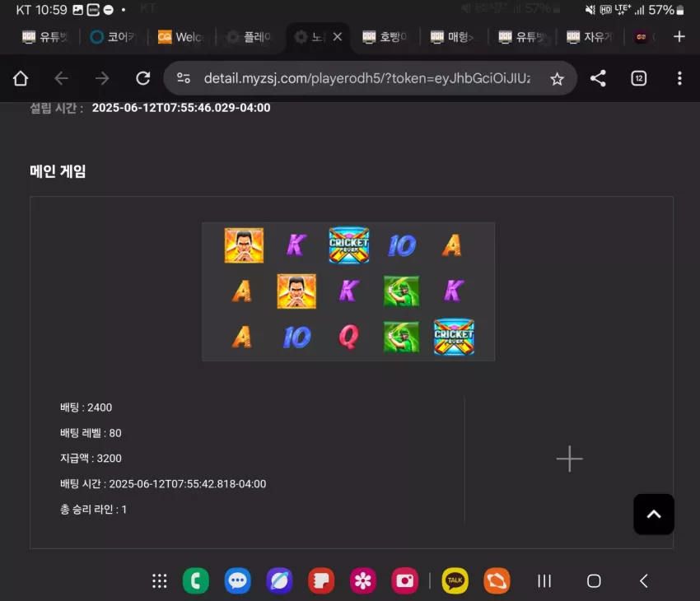700x601 pixels.
Task: Switch to the 플레이 tab
Action: click(249, 37)
